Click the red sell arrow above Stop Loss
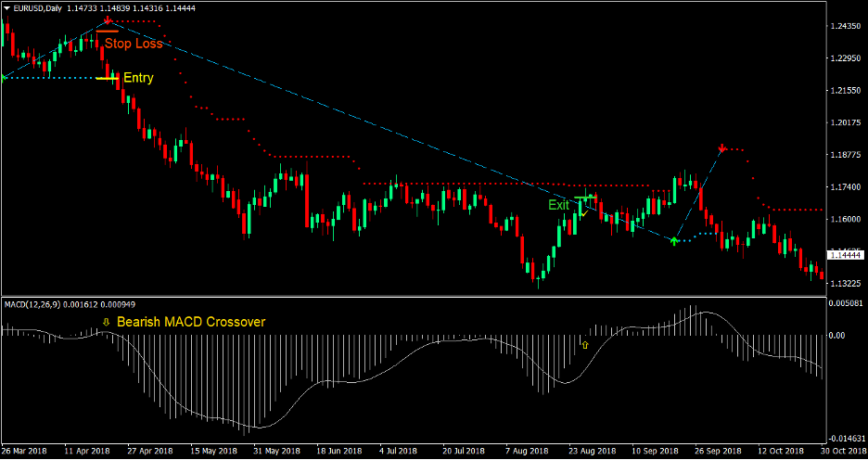The height and width of the screenshot is (460, 868). (x=108, y=19)
